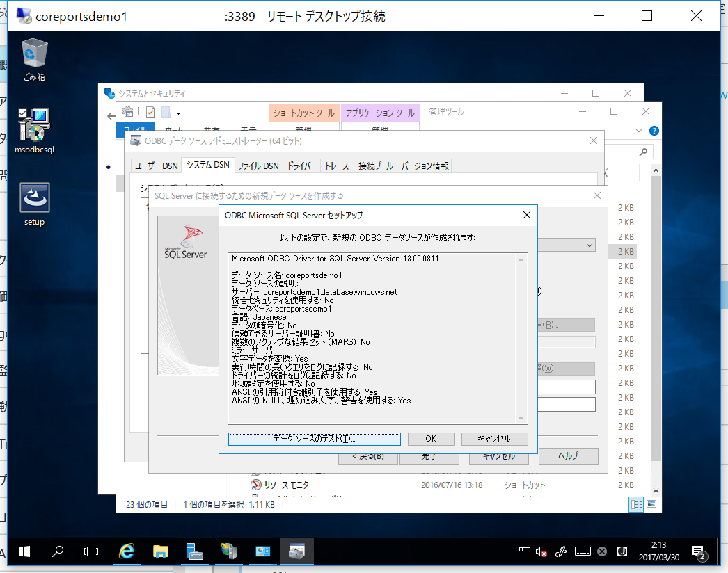The image size is (728, 573).
Task: Open the バージョン情報 tab
Action: coord(425,166)
